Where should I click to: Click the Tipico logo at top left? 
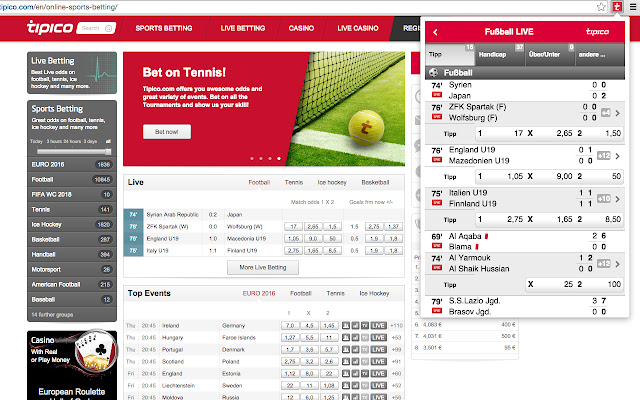coord(49,28)
